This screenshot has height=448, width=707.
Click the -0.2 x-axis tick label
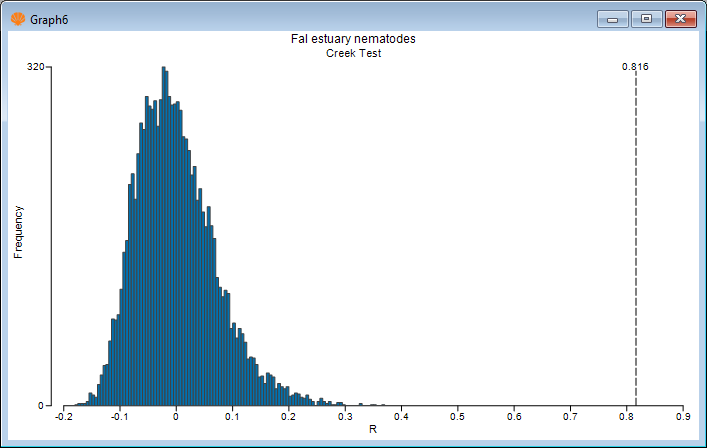63,416
